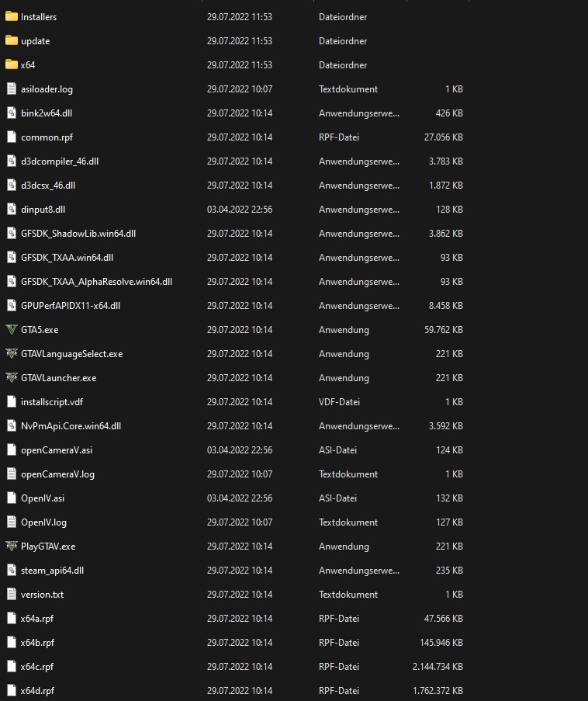This screenshot has width=588, height=701.
Task: Click the ASI-Datei type of OpenIV.asi
Action: point(337,498)
